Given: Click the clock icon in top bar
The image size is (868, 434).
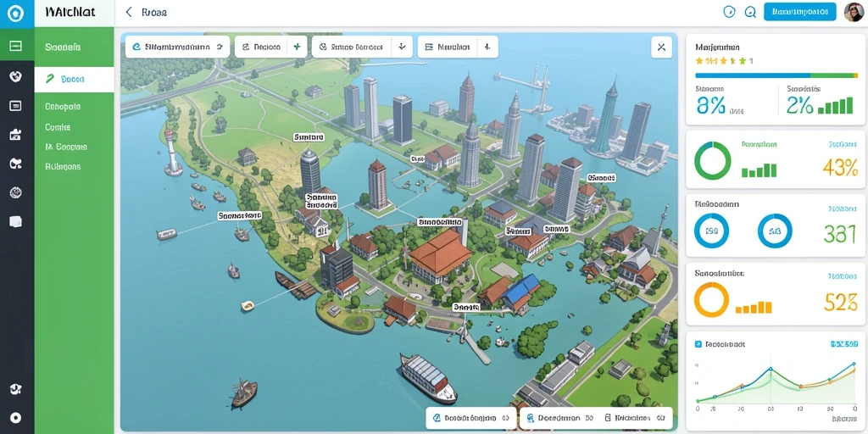Looking at the screenshot, I should click(x=730, y=12).
